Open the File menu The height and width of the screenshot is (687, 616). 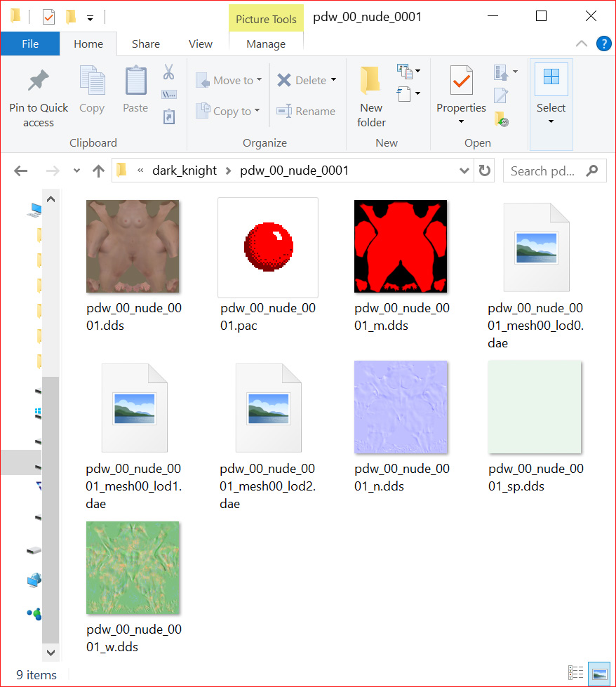tap(30, 44)
